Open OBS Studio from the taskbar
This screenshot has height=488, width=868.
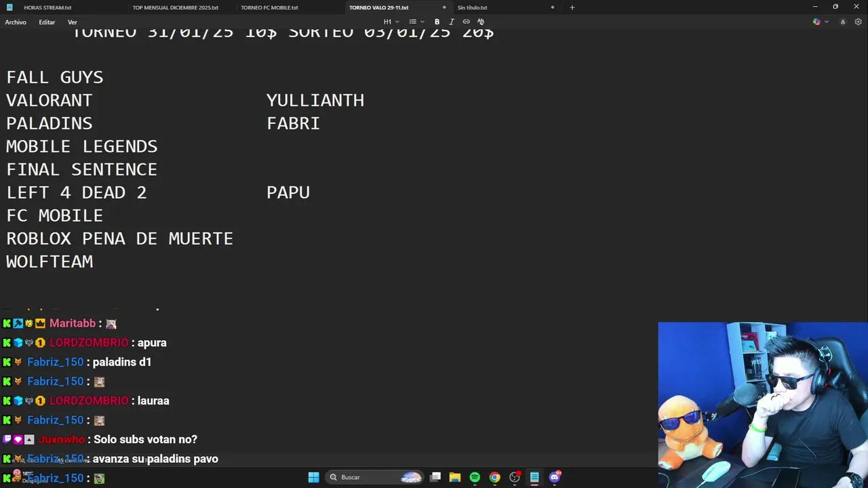coord(515,477)
